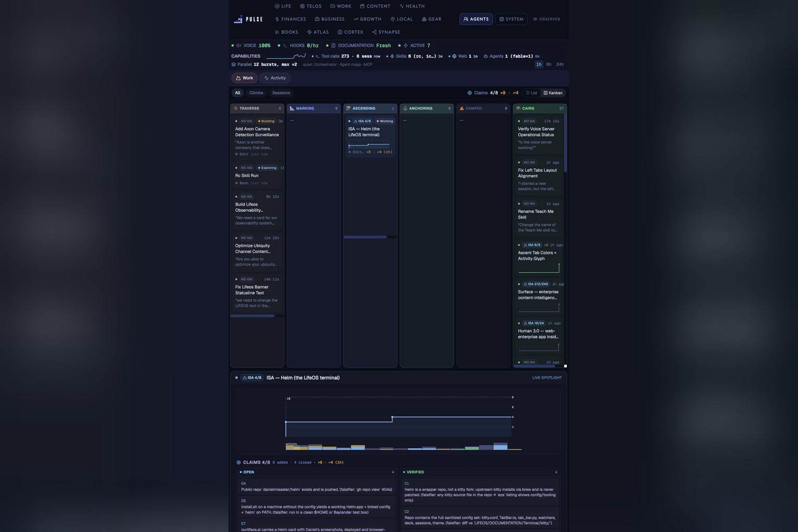Screen dimensions: 798x532
Task: Click open claim C4 about the public repo
Action: click(x=317, y=487)
